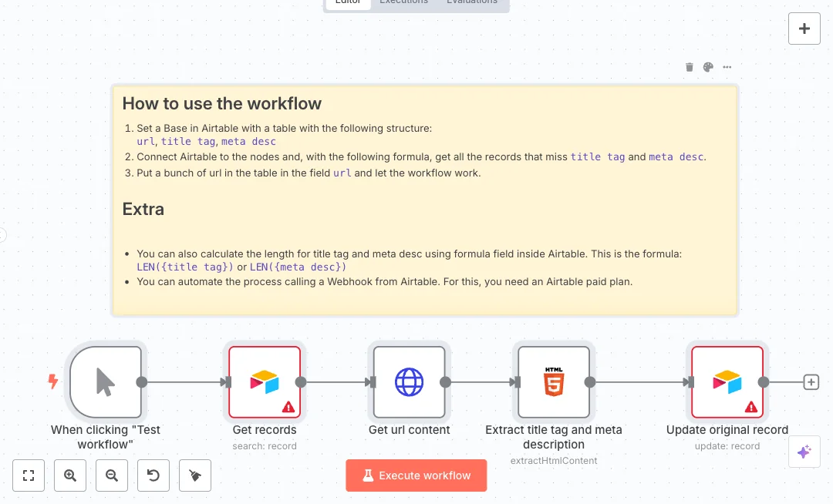Zoom out of the workflow canvas
Image resolution: width=833 pixels, height=504 pixels.
[x=112, y=475]
